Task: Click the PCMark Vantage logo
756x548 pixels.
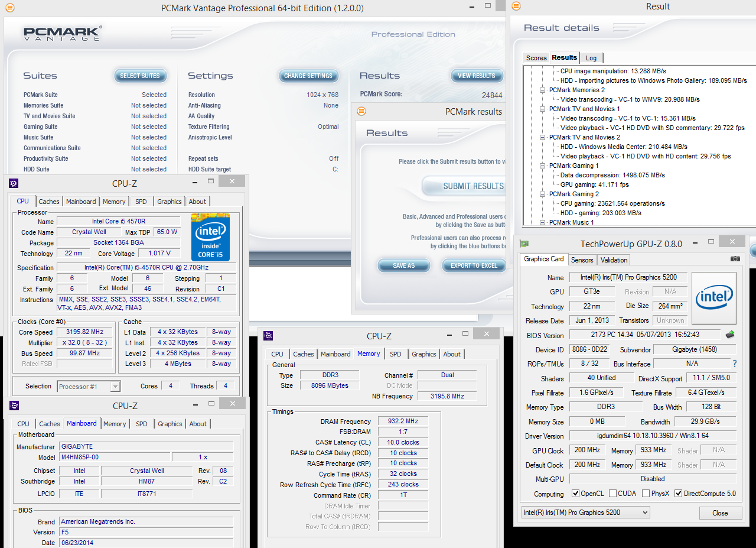Action: (63, 33)
